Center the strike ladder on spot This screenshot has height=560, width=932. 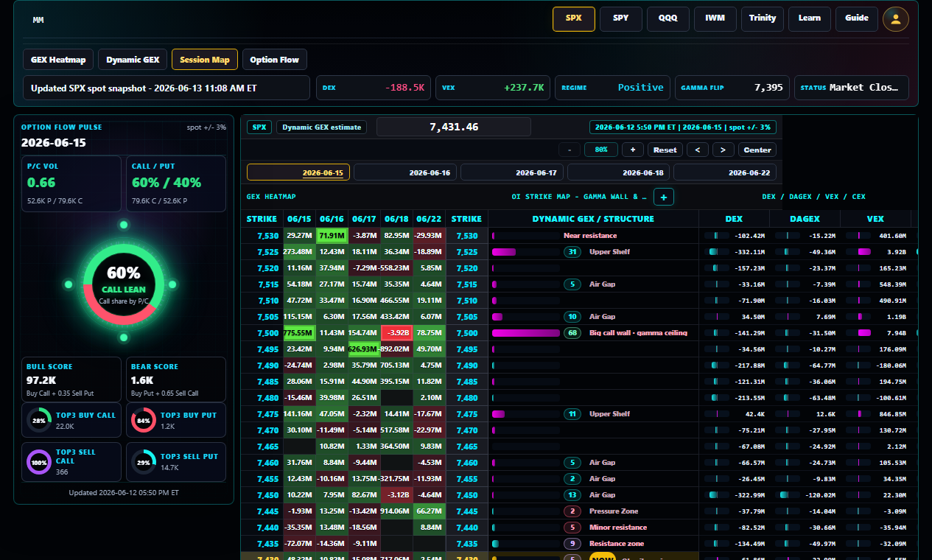click(757, 150)
